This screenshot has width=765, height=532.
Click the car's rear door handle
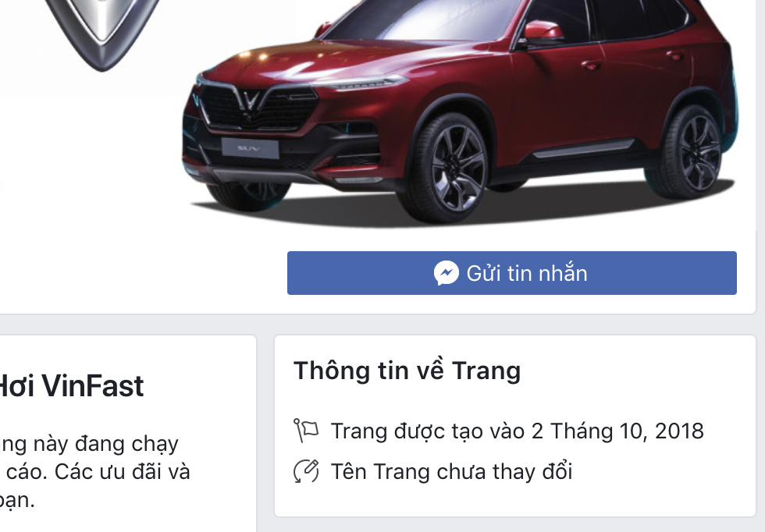(x=675, y=55)
